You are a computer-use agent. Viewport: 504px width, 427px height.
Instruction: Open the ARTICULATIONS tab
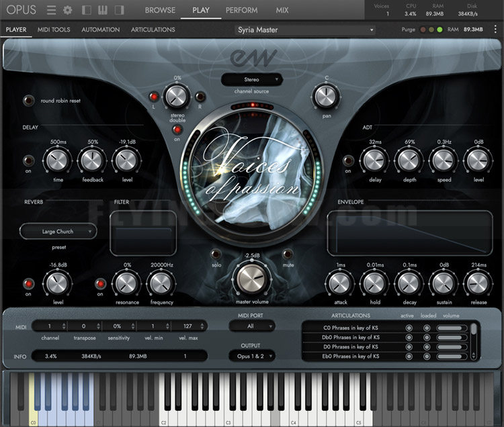coord(153,30)
